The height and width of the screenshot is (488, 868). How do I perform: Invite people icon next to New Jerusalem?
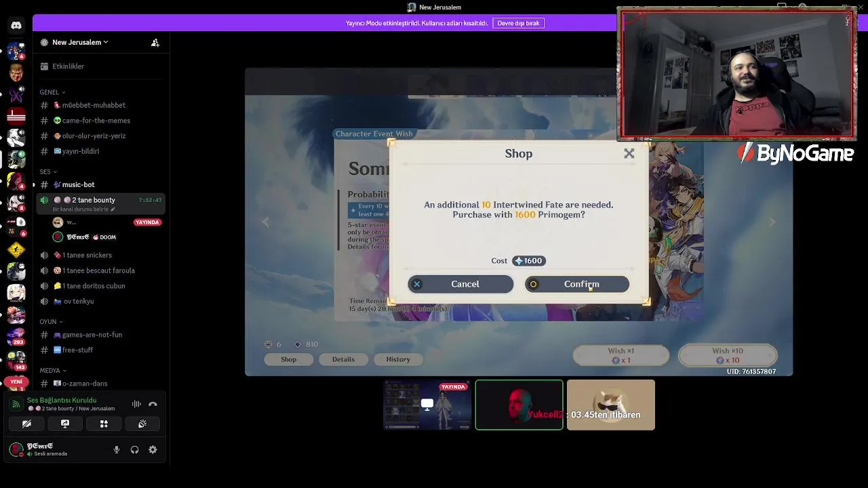coord(155,42)
